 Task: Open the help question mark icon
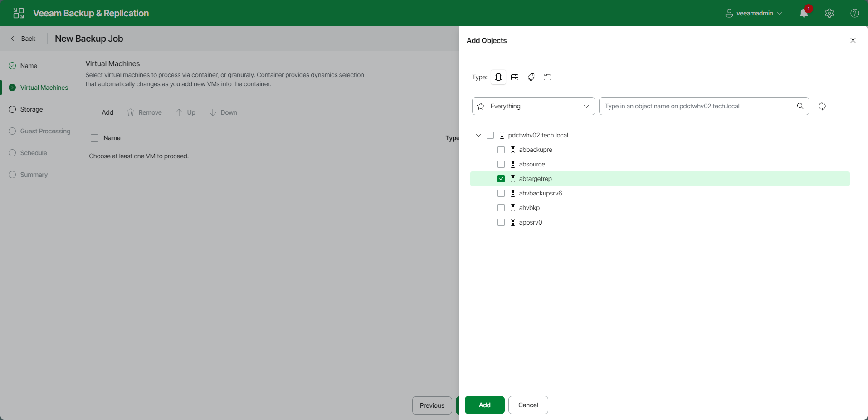click(x=855, y=13)
